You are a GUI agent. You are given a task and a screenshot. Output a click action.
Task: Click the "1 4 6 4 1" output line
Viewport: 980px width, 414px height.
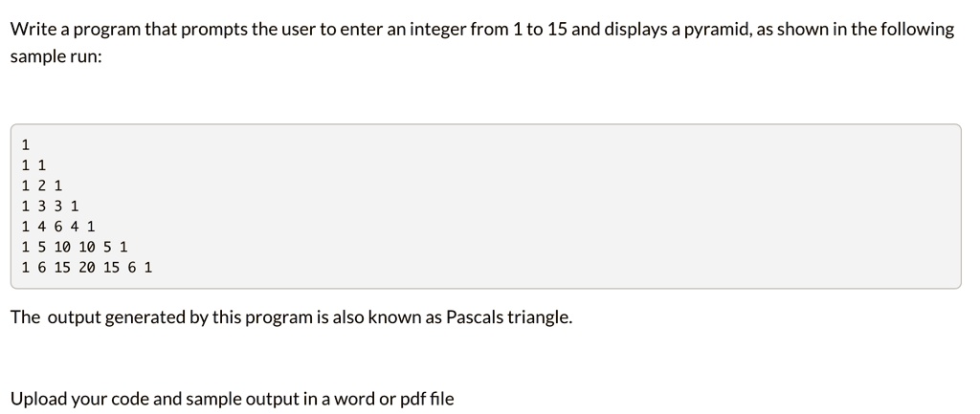click(x=58, y=226)
